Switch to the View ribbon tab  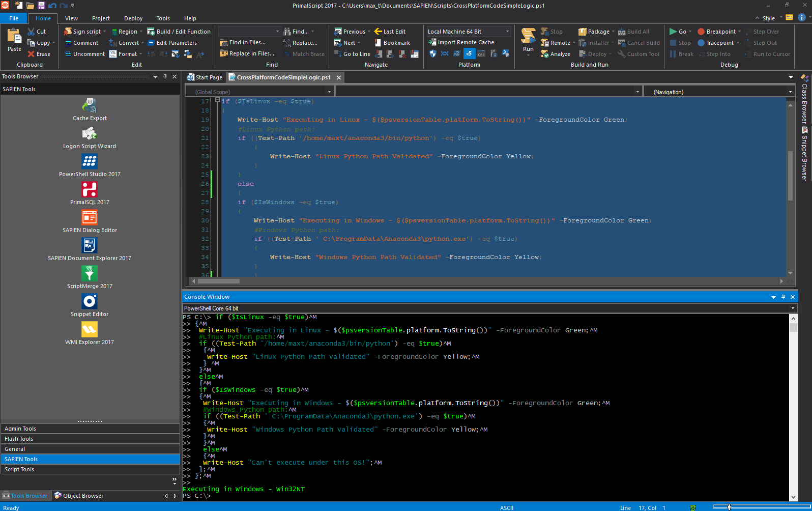click(72, 18)
